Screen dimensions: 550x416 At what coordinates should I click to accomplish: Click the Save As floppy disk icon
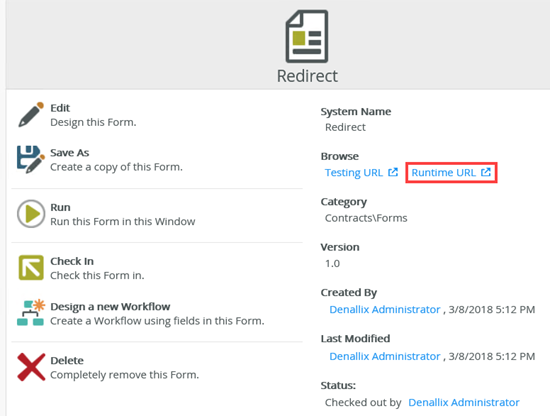coord(31,159)
